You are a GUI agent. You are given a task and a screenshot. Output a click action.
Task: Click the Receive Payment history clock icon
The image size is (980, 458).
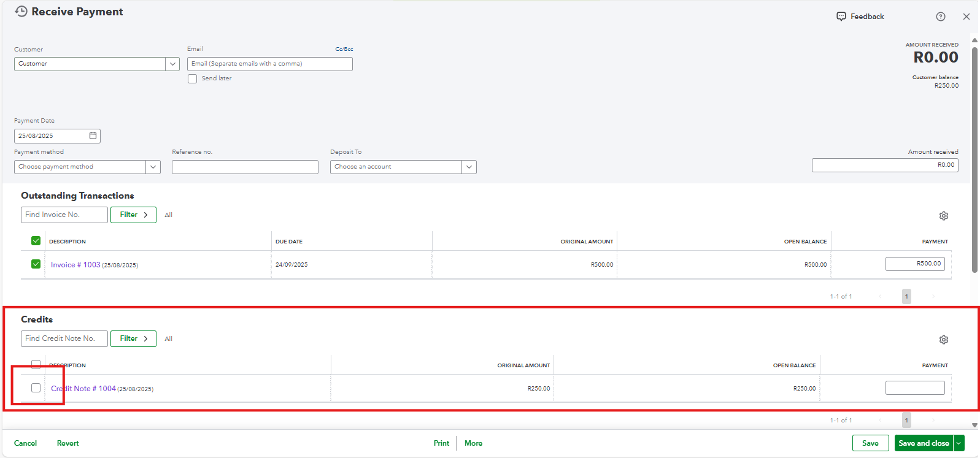coord(21,12)
